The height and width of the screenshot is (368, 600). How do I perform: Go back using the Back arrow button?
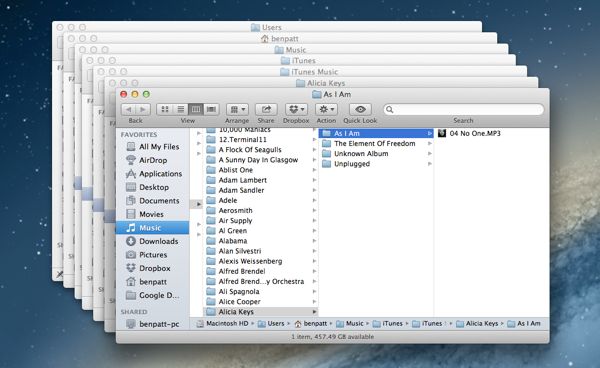[x=129, y=109]
